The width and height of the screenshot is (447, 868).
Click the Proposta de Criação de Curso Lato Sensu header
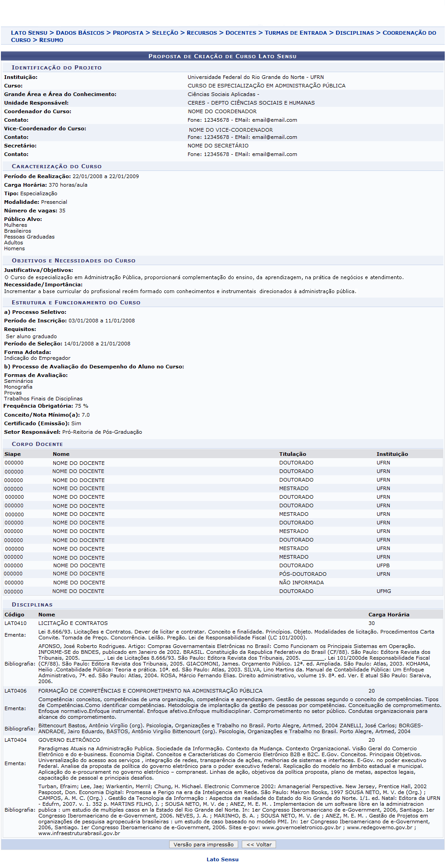click(x=222, y=56)
